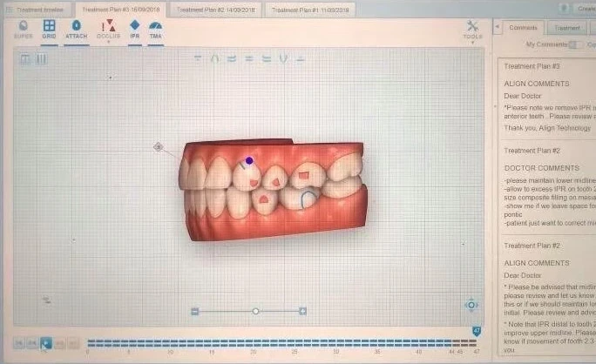Viewport: 596px width, 364px height.
Task: Open the TMA tooth movement tool
Action: point(156,29)
